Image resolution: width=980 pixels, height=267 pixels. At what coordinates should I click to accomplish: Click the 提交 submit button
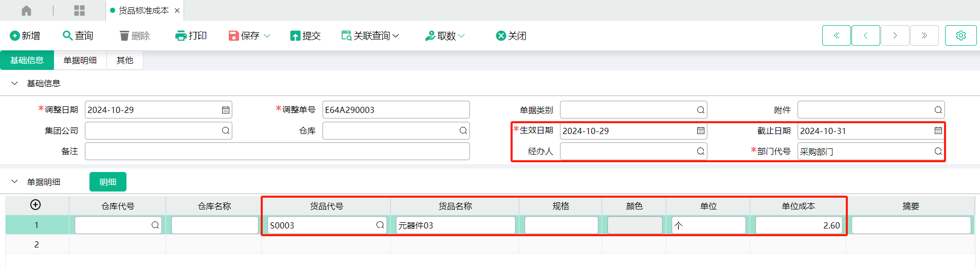[x=305, y=35]
